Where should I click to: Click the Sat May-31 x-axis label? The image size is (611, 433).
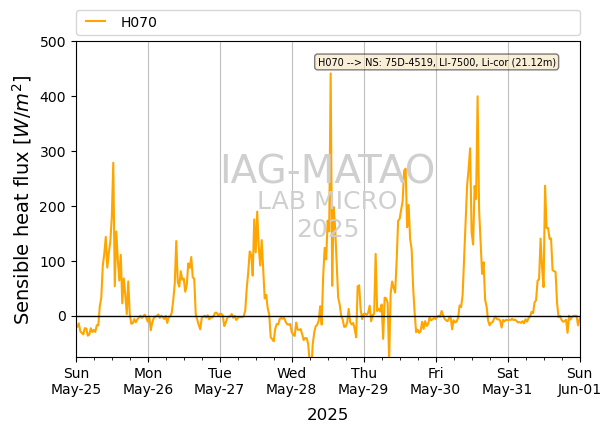click(x=507, y=381)
